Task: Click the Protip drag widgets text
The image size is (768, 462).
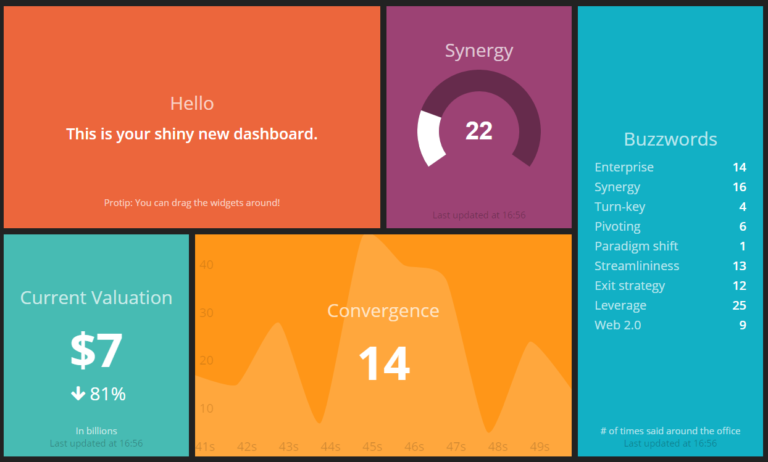Action: (x=191, y=203)
